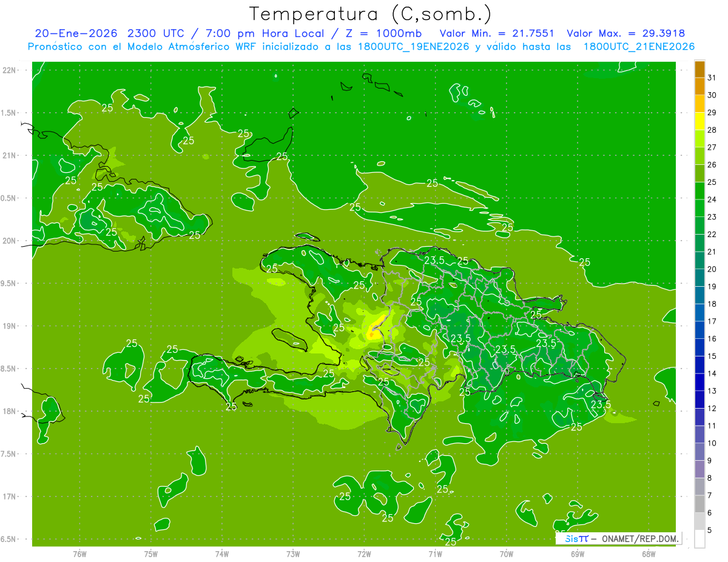Click the '69W' longitude axis label

click(578, 554)
